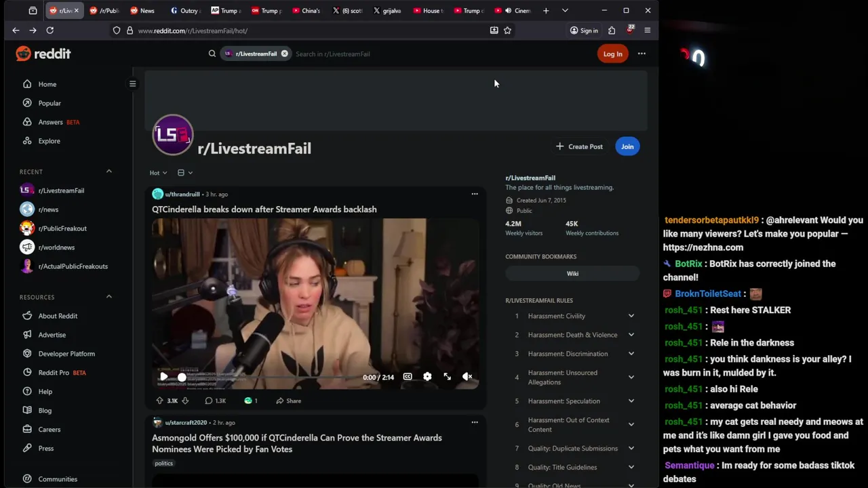Open Reddit header three-dot menu
The height and width of the screenshot is (488, 868).
[642, 54]
